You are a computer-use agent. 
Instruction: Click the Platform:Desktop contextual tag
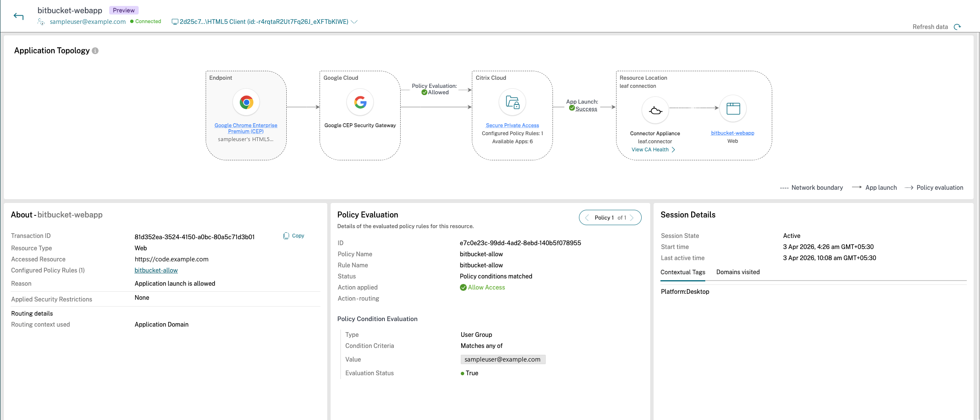tap(685, 292)
